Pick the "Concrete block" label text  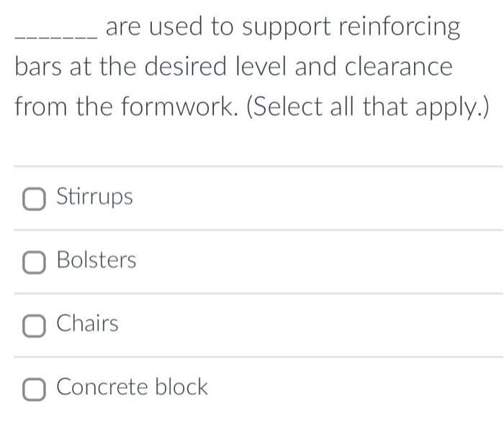click(x=132, y=387)
